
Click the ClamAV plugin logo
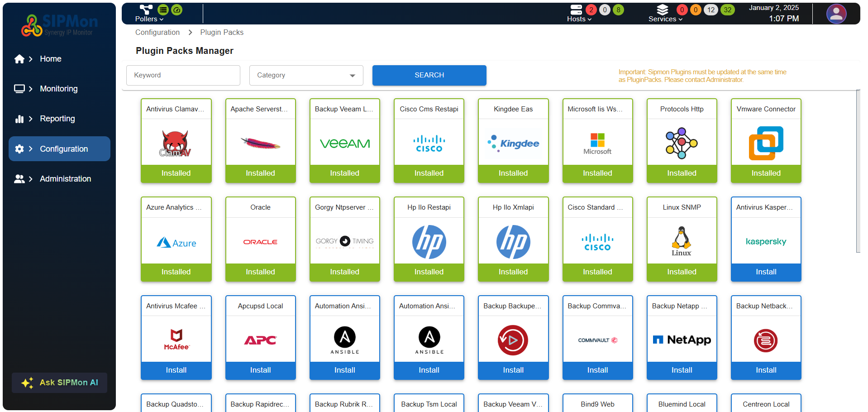coord(176,143)
